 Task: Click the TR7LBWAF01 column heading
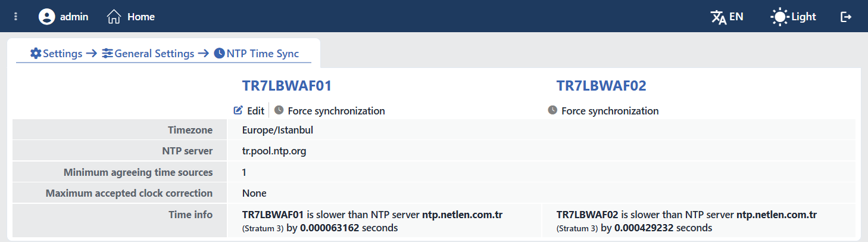pos(286,86)
